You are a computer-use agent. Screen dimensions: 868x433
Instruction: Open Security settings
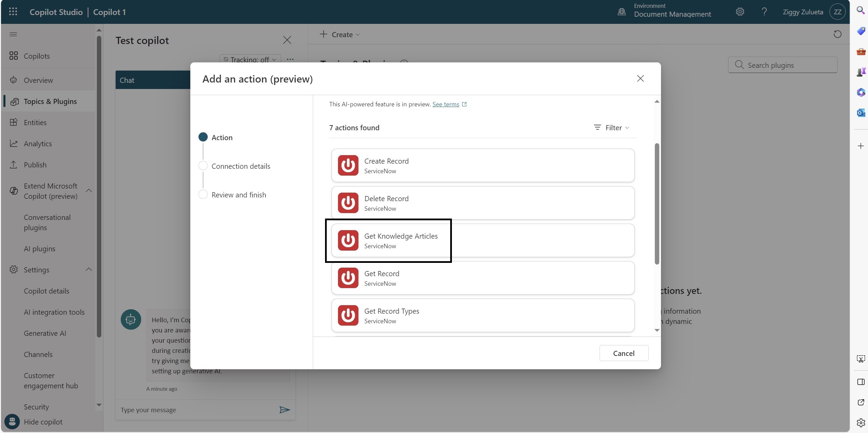pyautogui.click(x=36, y=407)
